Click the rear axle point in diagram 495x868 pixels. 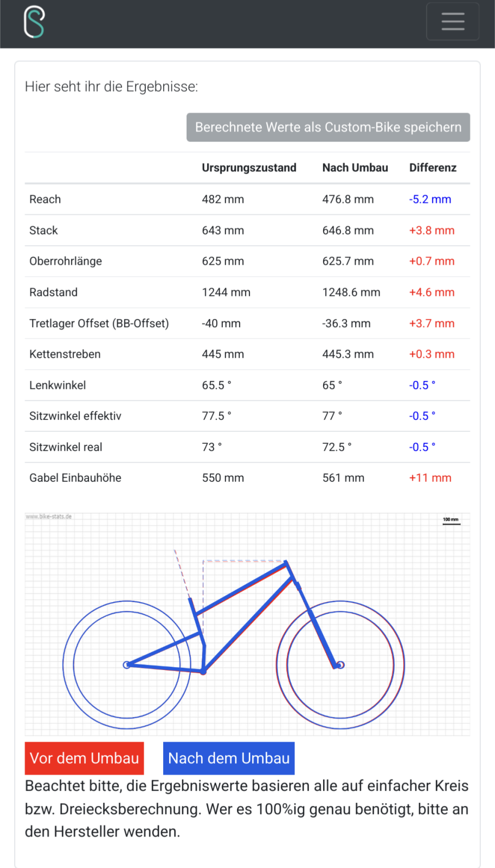pos(126,665)
